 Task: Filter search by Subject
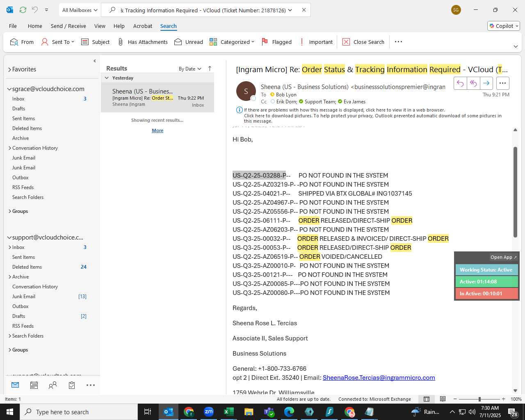point(96,42)
